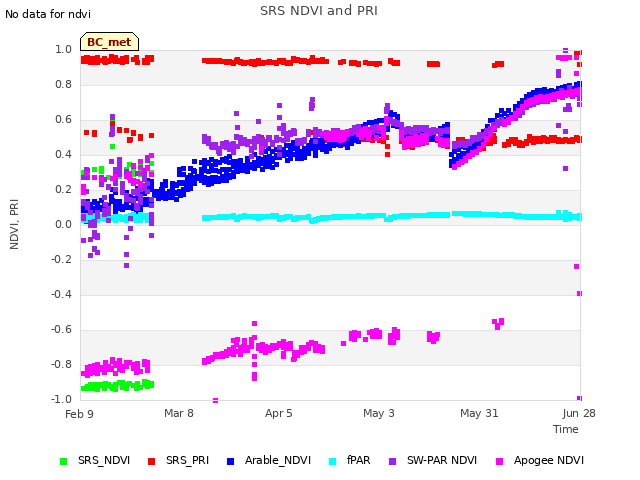
Task: Click the -0.2 y-axis tick label
Action: [61, 260]
